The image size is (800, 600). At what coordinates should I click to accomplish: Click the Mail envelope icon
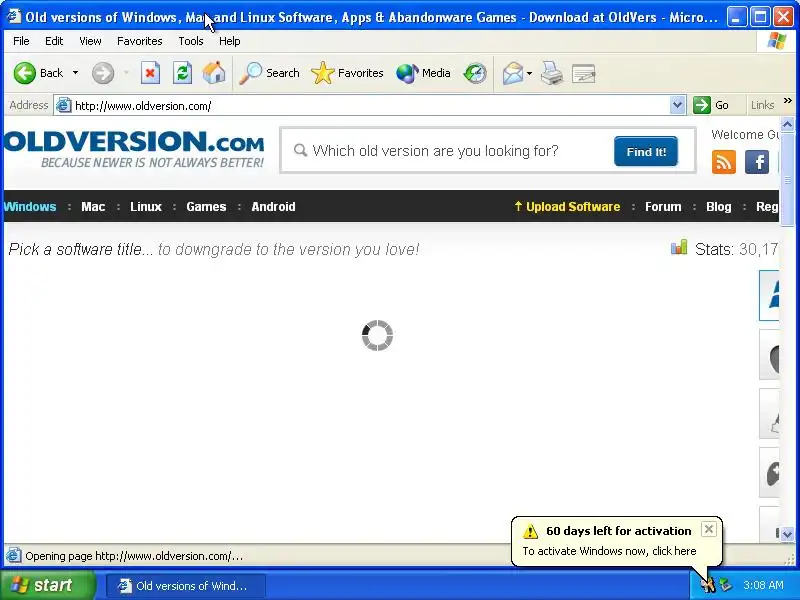tap(513, 73)
